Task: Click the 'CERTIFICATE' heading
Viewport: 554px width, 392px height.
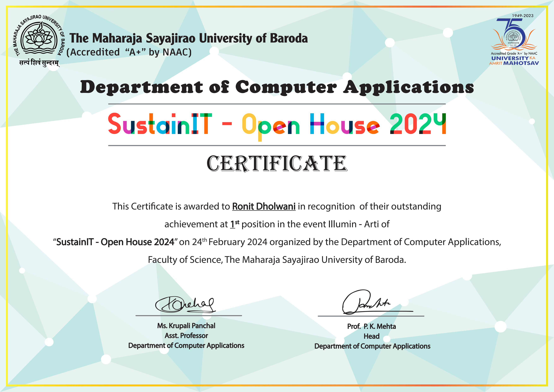Action: coord(277,164)
